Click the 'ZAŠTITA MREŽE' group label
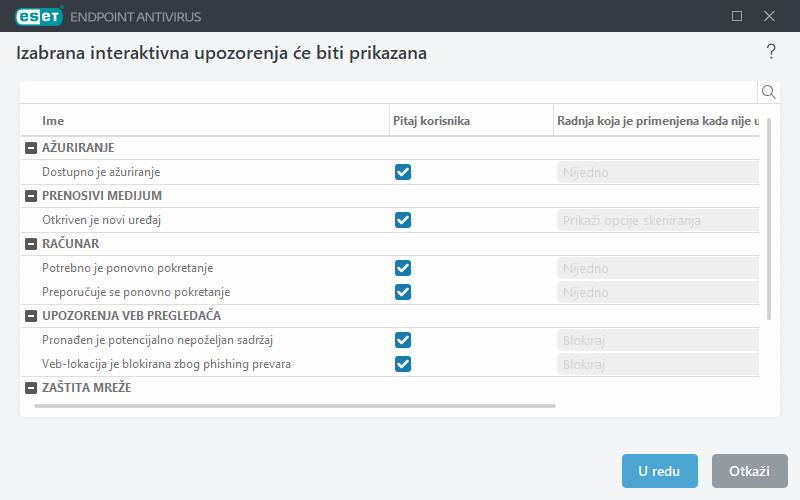 click(87, 387)
